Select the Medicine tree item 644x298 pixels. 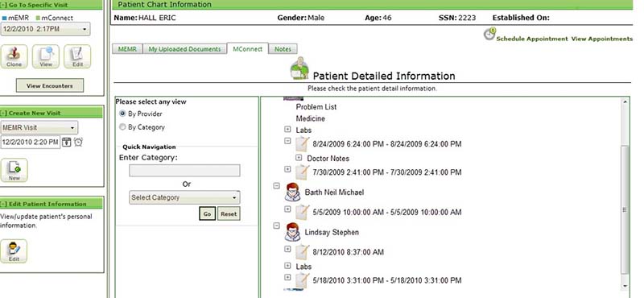[310, 118]
